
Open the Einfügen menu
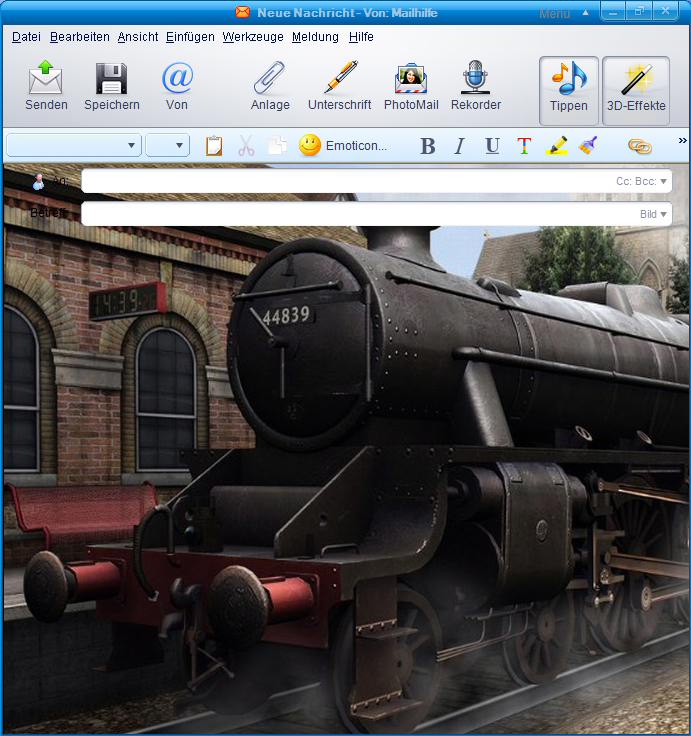coord(190,37)
